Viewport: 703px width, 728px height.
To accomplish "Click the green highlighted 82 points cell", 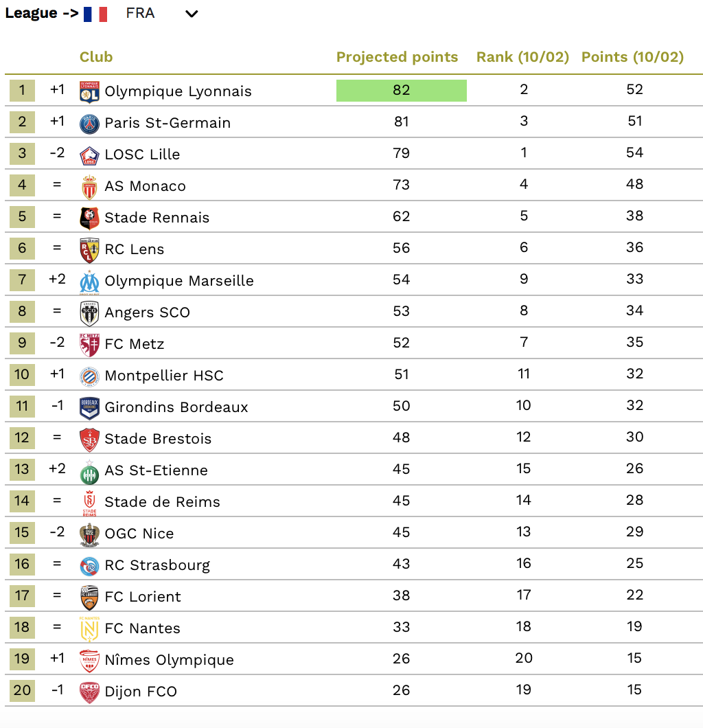I will click(x=402, y=91).
